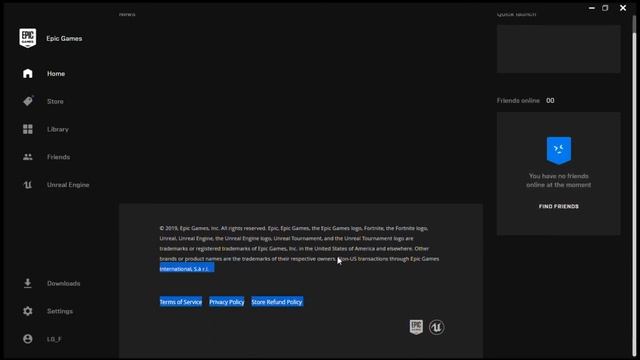Open the LG_F account name
The image size is (640, 360).
click(54, 339)
